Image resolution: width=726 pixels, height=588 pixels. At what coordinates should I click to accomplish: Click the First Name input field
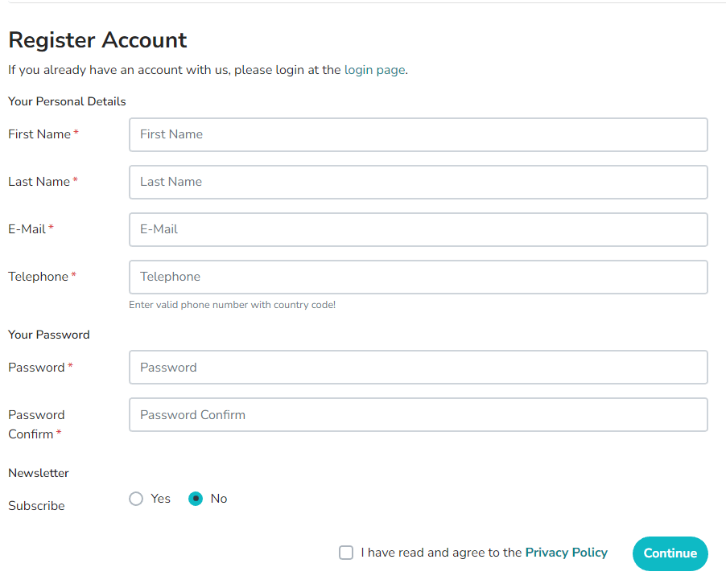pyautogui.click(x=418, y=134)
